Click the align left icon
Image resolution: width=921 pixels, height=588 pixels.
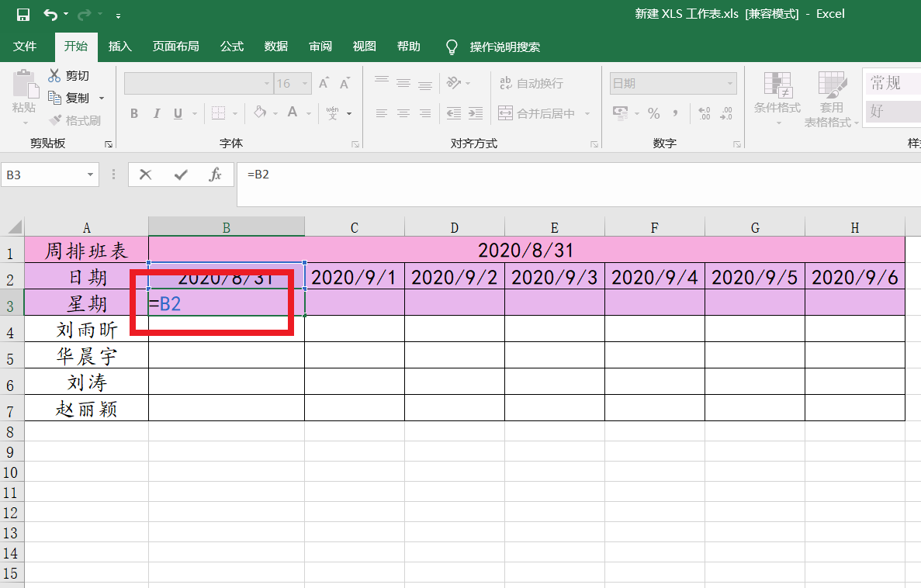382,113
